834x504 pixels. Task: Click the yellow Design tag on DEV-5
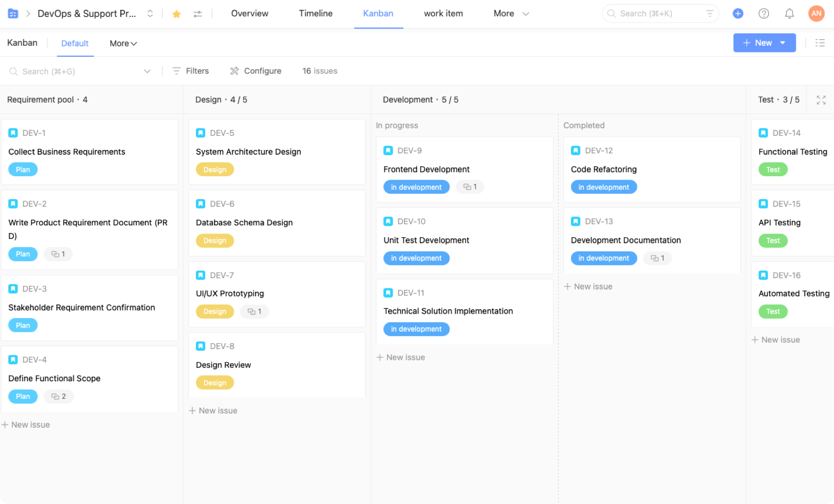coord(215,170)
